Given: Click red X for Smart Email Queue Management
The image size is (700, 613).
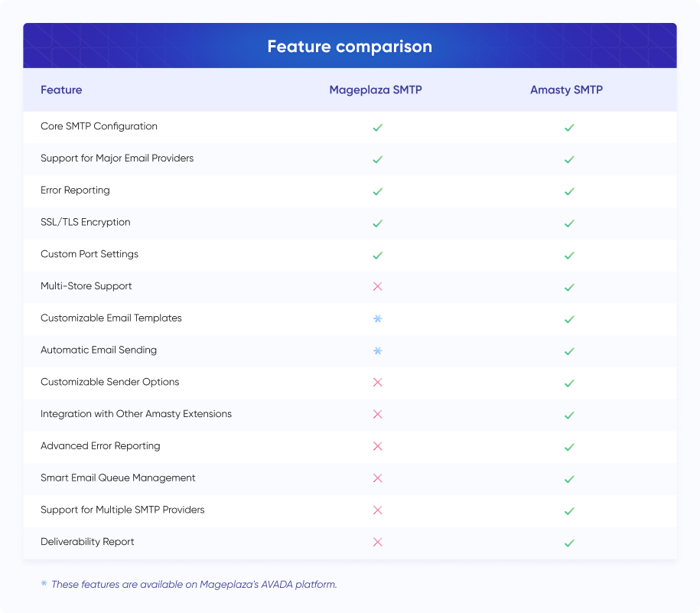Looking at the screenshot, I should point(378,478).
